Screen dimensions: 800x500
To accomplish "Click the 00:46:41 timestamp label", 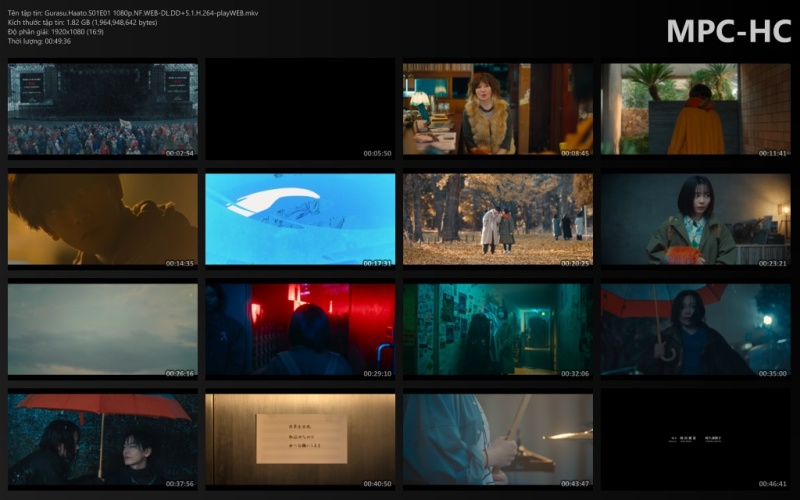I will point(772,484).
